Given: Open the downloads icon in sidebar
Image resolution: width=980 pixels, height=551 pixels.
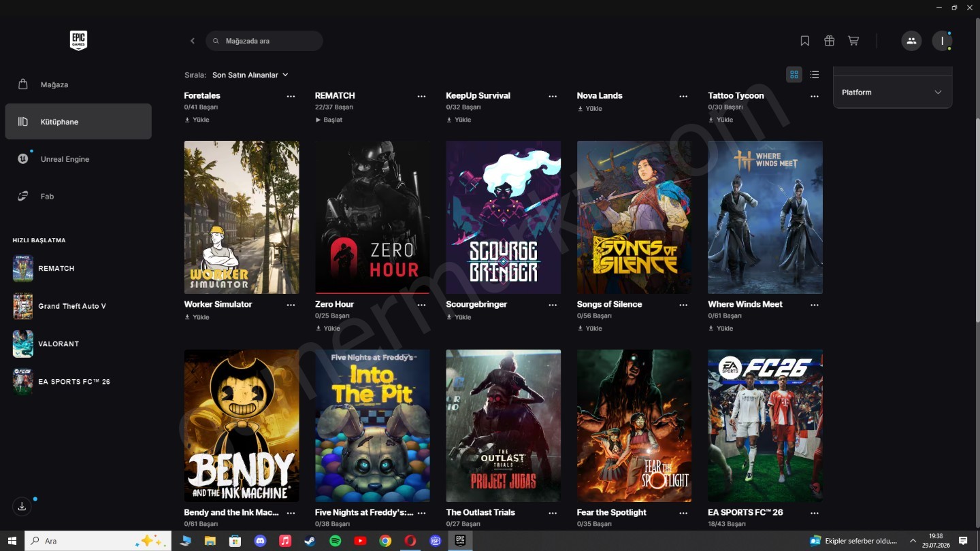Looking at the screenshot, I should click(22, 507).
